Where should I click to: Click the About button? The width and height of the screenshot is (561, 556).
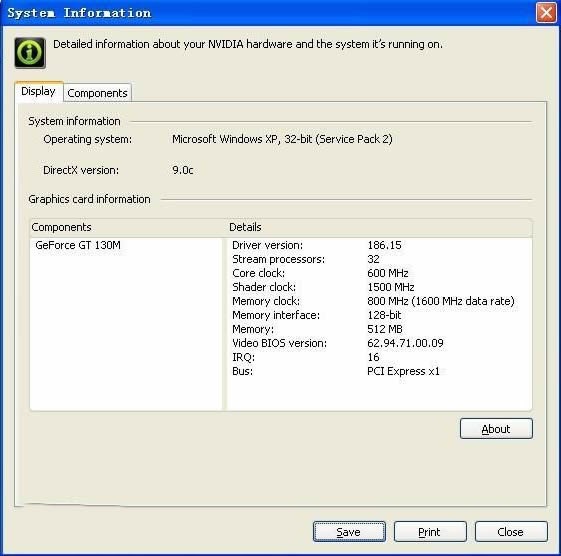click(496, 429)
